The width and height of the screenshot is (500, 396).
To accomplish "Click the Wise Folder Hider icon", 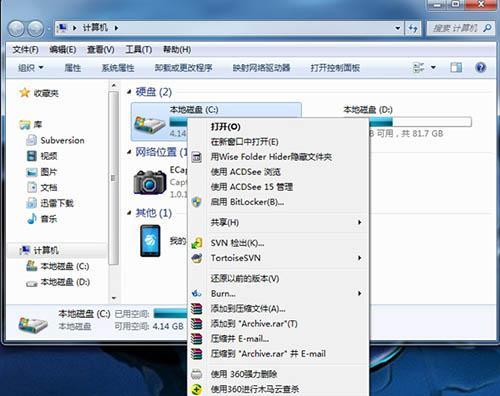I will 197,157.
